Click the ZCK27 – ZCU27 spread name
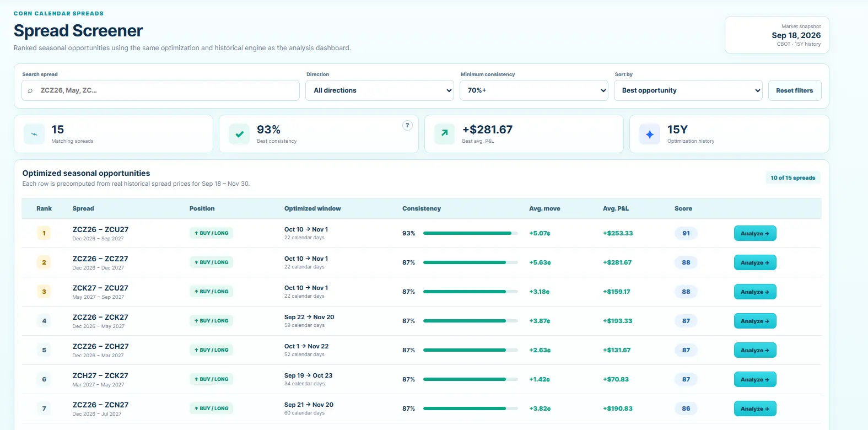The height and width of the screenshot is (430, 868). click(100, 288)
